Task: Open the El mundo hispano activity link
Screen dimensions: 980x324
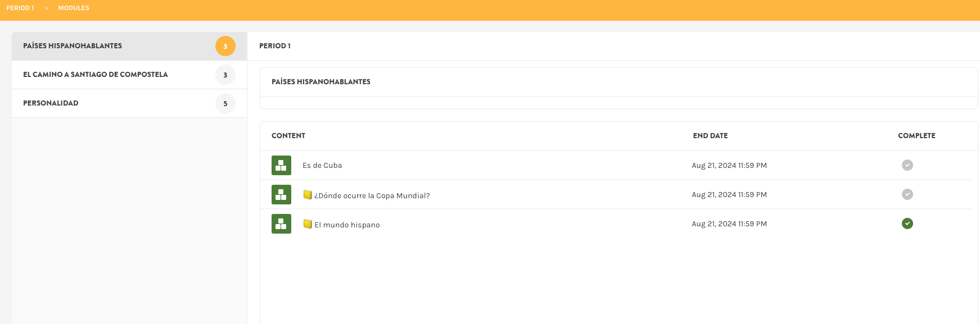Action: (x=347, y=225)
